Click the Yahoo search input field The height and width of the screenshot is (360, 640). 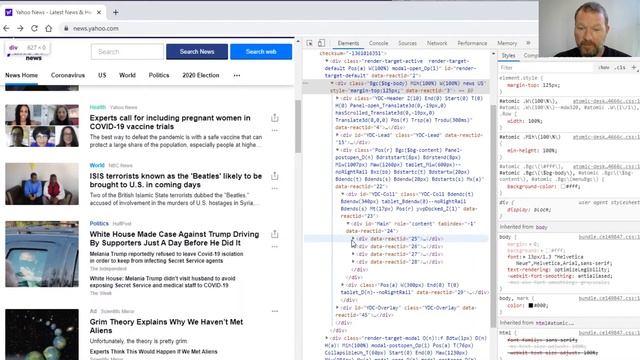coord(127,52)
